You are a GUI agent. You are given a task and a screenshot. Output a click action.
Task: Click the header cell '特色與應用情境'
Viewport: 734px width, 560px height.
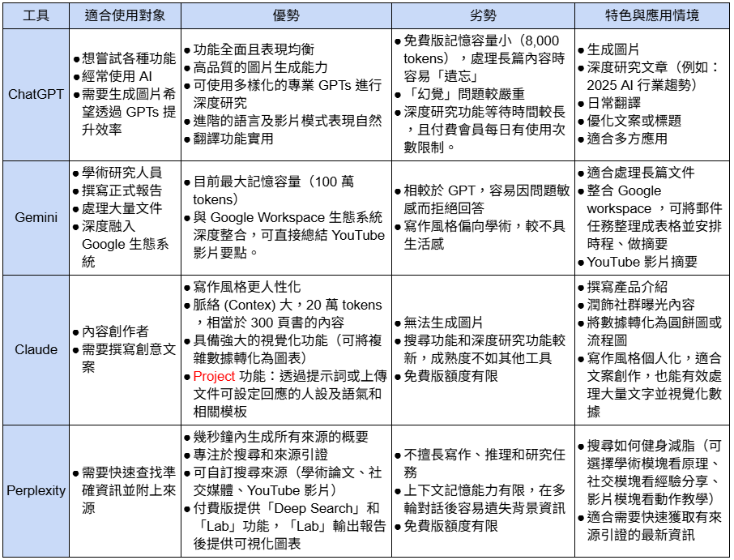[x=652, y=15]
